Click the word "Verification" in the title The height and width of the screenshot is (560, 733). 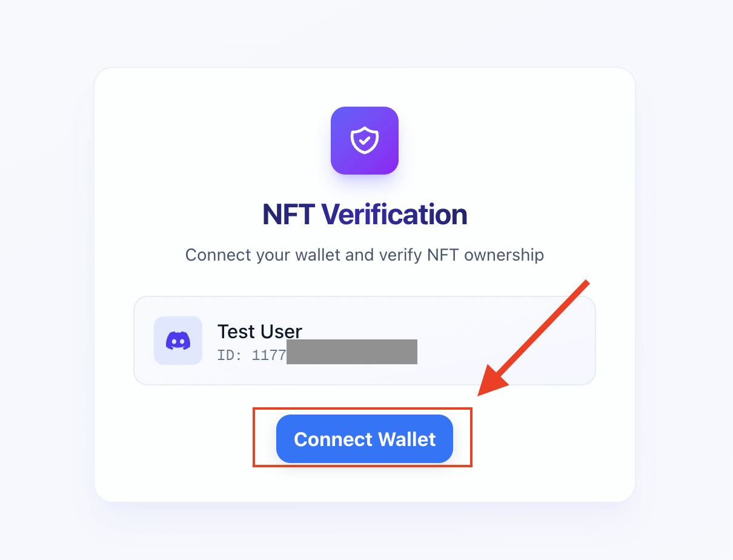click(x=394, y=215)
